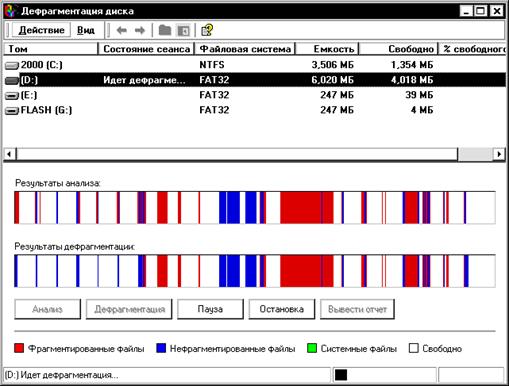The width and height of the screenshot is (509, 386).
Task: Click the 3,506 МБ capacity cell
Action: pyautogui.click(x=333, y=65)
